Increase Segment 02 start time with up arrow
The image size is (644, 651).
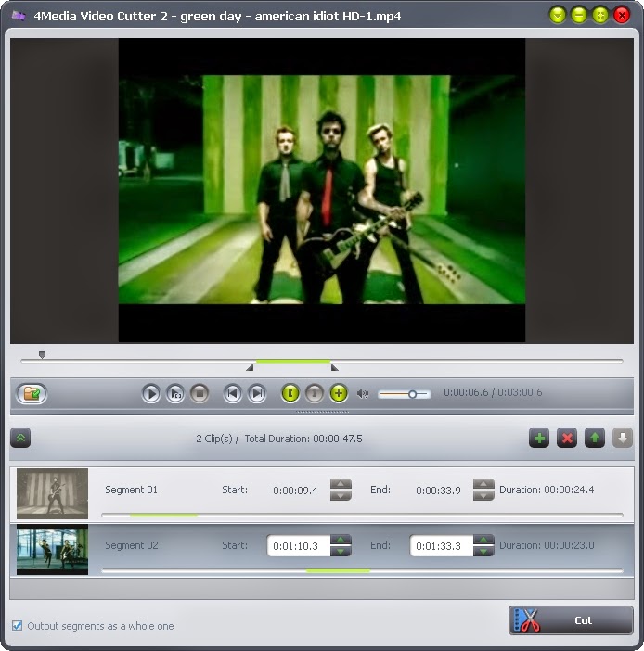click(x=341, y=540)
